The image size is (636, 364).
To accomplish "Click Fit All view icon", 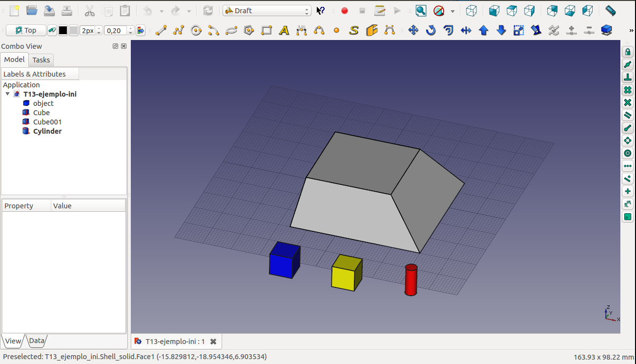I will (421, 11).
